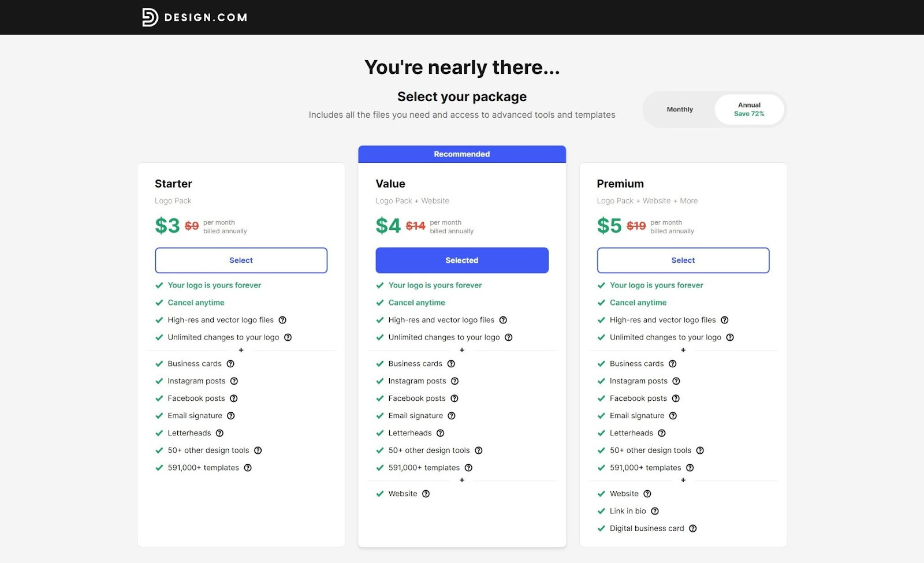
Task: Click help icon beside Value Instagram posts
Action: click(455, 381)
